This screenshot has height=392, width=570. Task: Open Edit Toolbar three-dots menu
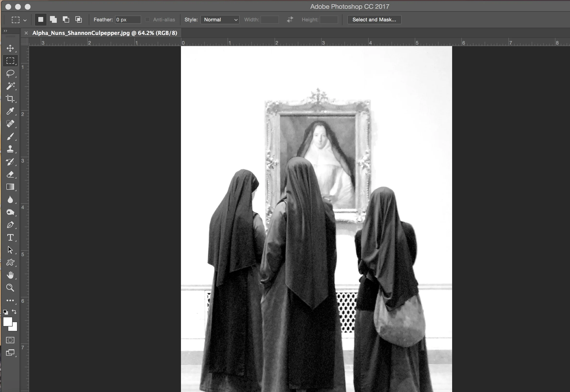pos(10,300)
